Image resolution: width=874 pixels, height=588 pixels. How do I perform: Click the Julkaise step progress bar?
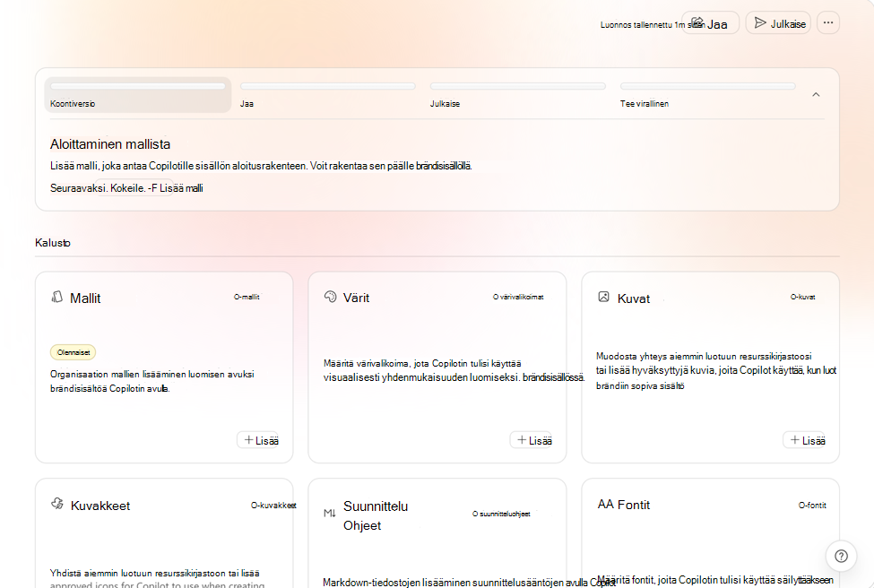518,86
